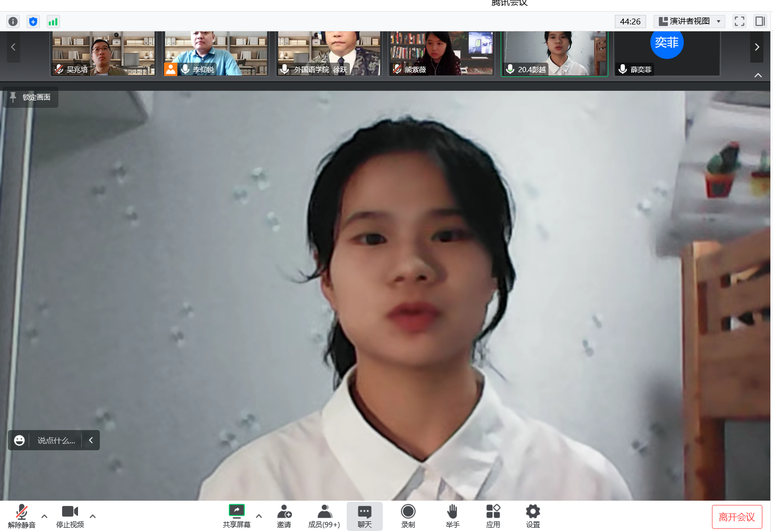The height and width of the screenshot is (532, 773).
Task: Open the 设置 settings gear
Action: point(532,516)
